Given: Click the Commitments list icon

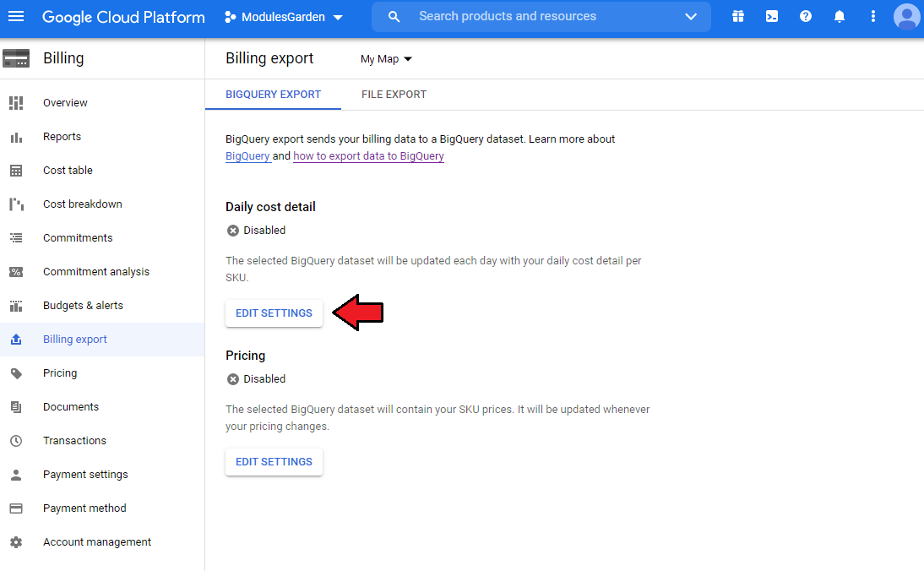Looking at the screenshot, I should point(16,238).
